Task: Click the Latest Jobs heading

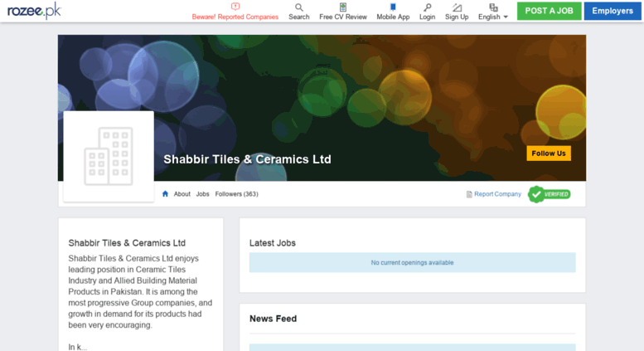Action: point(273,243)
